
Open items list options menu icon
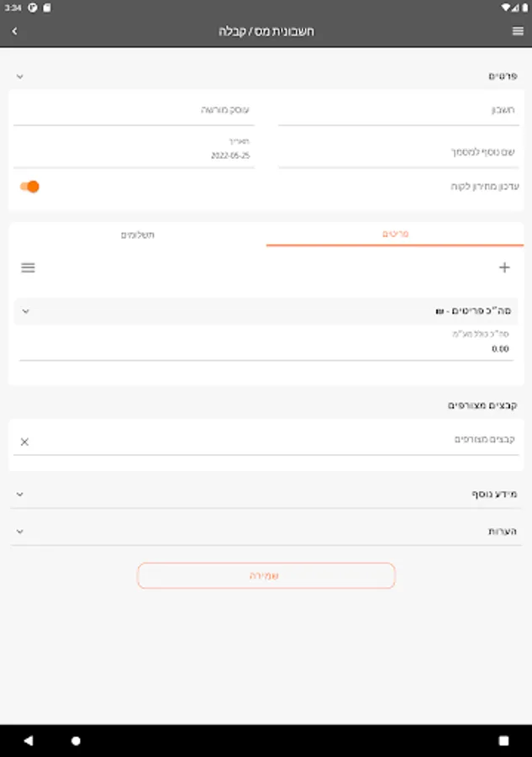(28, 267)
